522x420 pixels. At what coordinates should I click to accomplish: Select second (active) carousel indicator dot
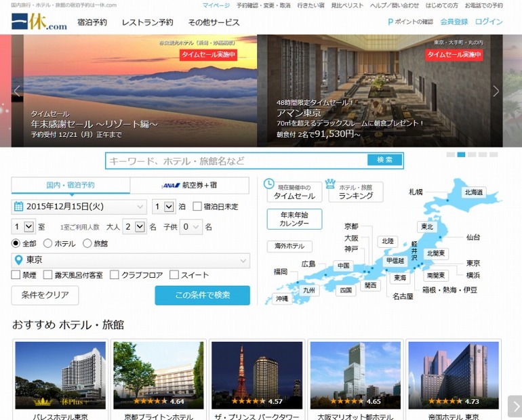(461, 154)
